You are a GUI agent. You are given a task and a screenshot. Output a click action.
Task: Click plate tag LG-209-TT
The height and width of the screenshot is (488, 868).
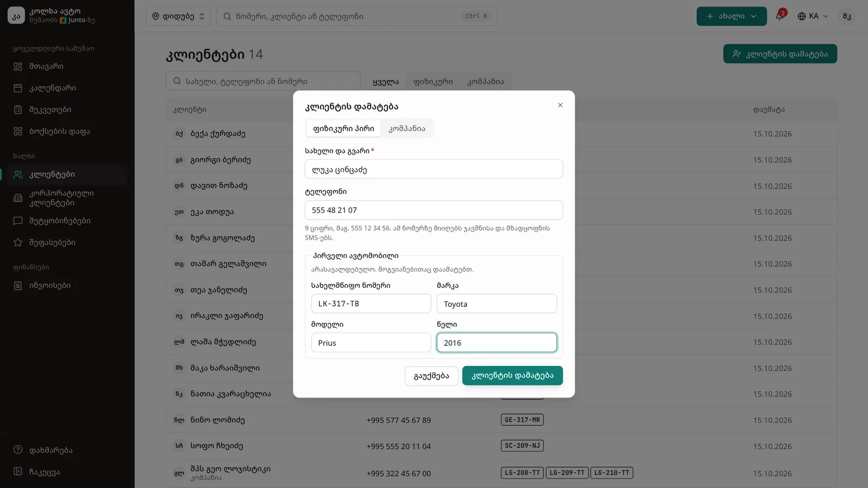point(567,473)
